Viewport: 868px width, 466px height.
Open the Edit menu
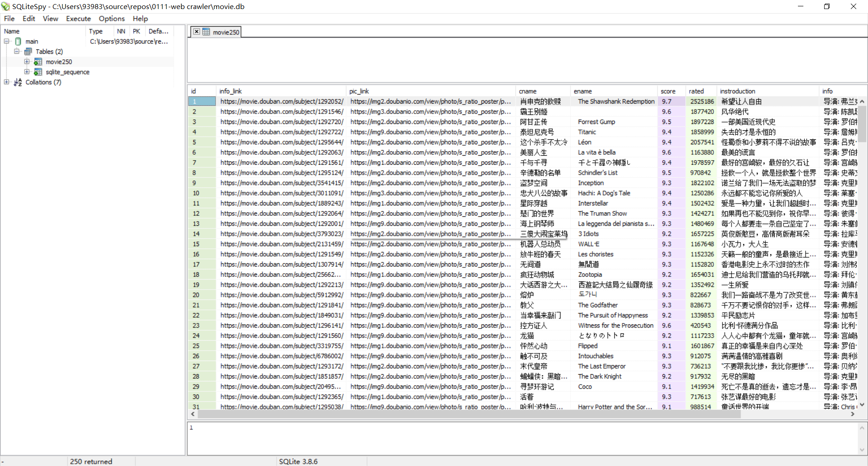click(x=28, y=19)
